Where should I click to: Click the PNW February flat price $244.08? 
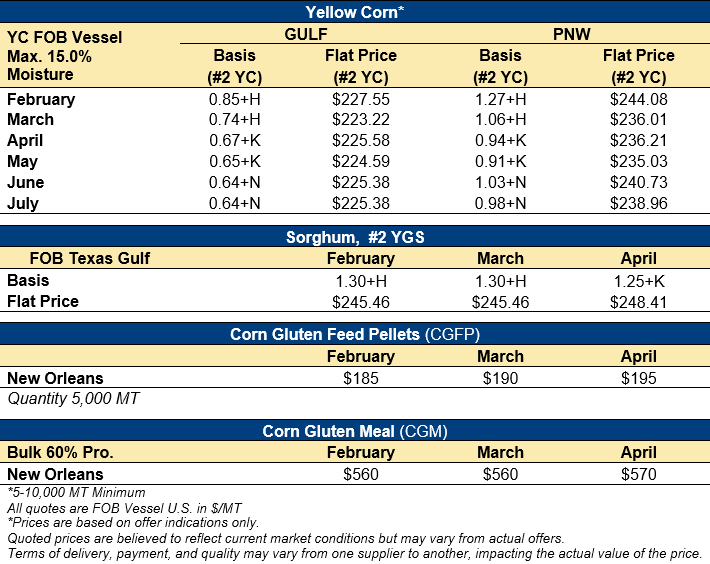638,99
